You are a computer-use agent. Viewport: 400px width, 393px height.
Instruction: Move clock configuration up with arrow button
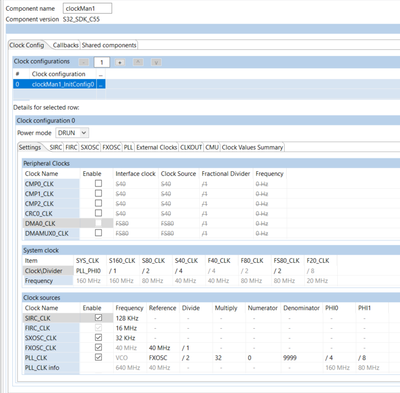pos(138,62)
